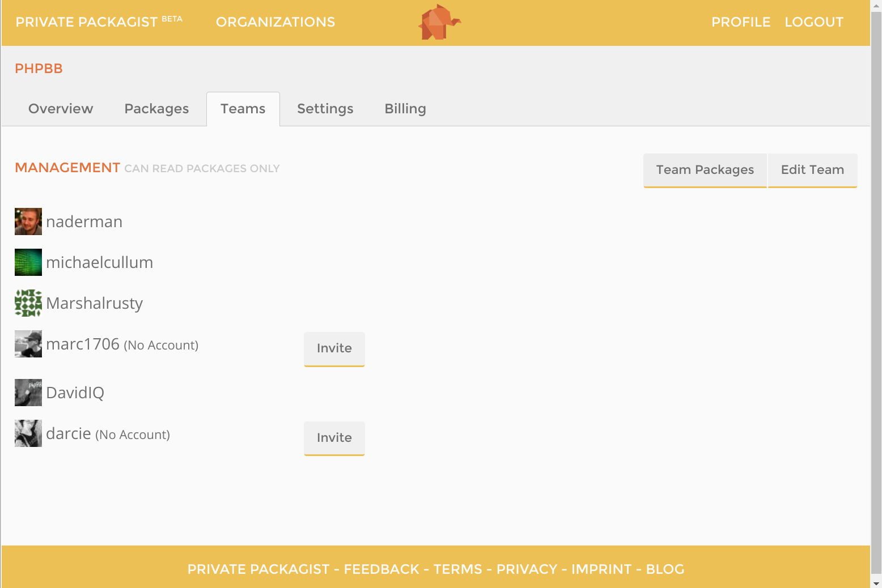
Task: Click the Team Packages button
Action: [x=705, y=170]
